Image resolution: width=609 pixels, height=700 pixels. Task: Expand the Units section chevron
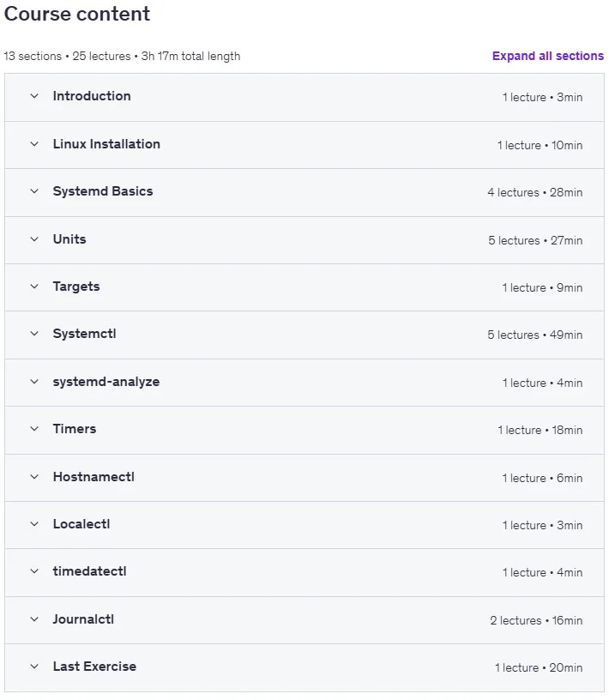[34, 238]
